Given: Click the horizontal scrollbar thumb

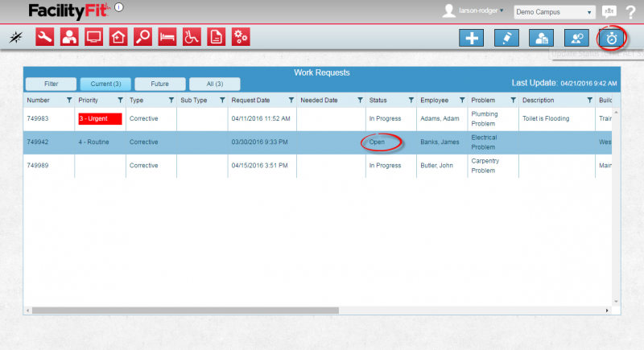Looking at the screenshot, I should [x=185, y=311].
